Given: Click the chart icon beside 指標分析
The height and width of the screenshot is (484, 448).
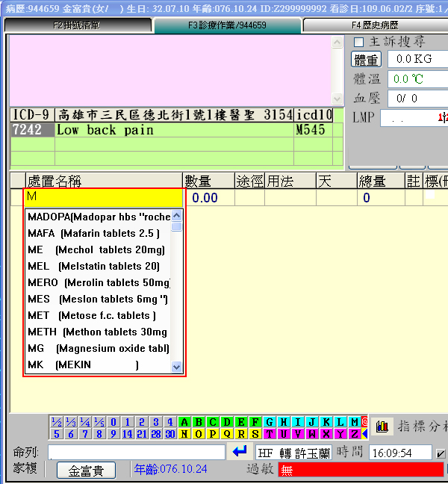Looking at the screenshot, I should [x=382, y=426].
